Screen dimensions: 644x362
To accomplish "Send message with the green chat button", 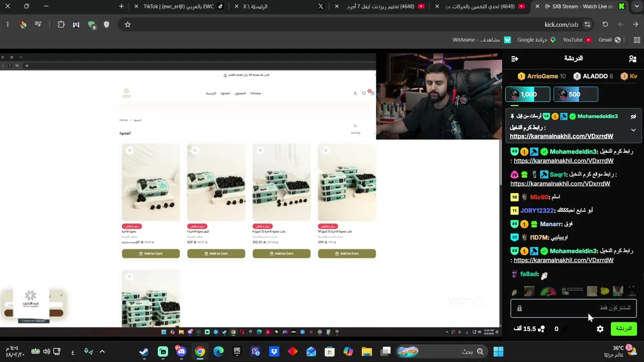I will [x=623, y=329].
